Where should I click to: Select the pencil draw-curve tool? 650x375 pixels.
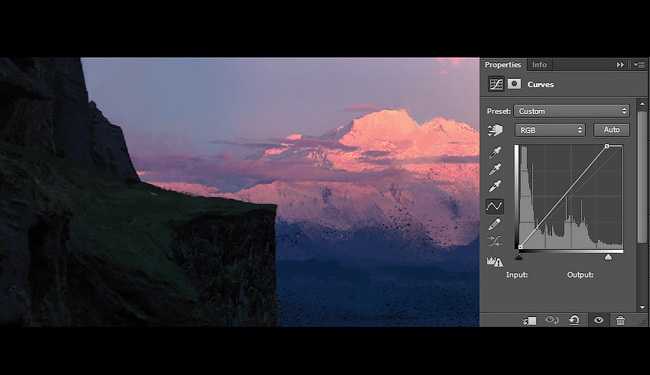pyautogui.click(x=495, y=224)
